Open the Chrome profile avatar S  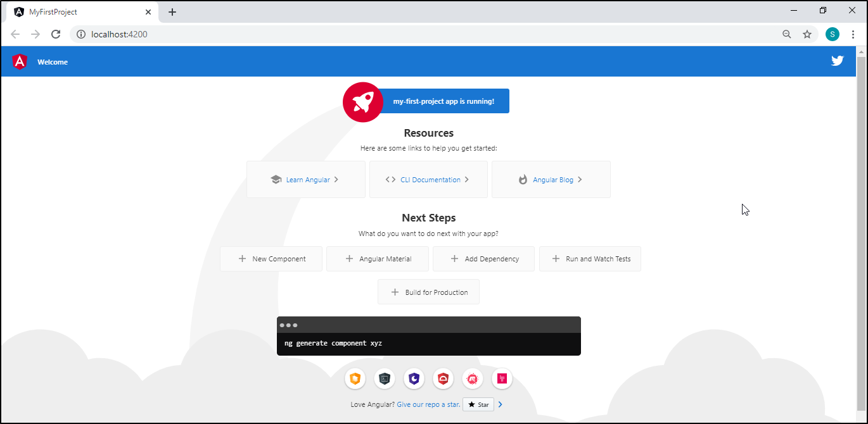(833, 34)
